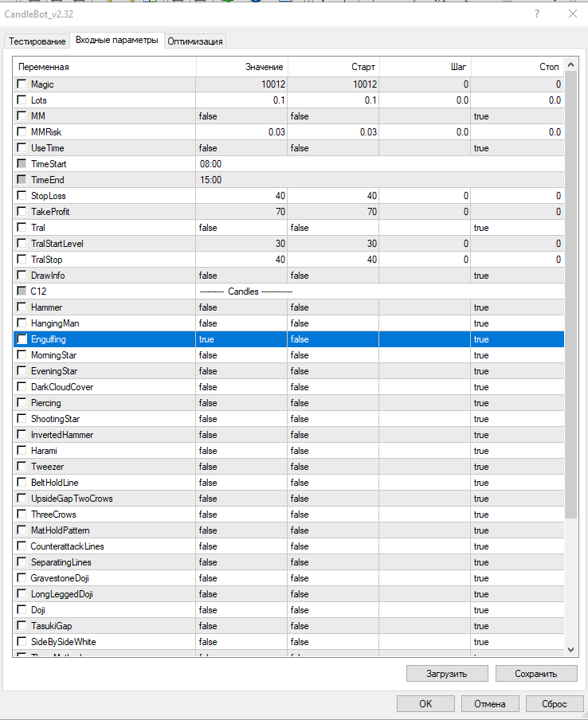Click the Сохранить button

click(x=535, y=673)
